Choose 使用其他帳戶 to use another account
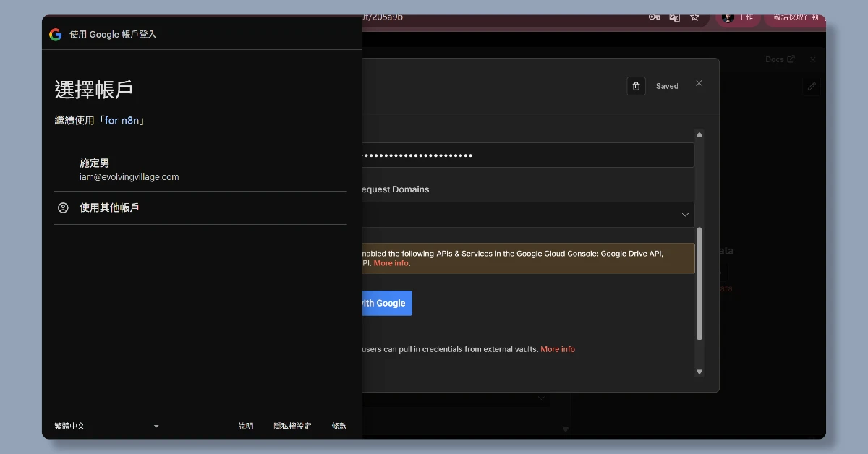868x454 pixels. point(200,207)
